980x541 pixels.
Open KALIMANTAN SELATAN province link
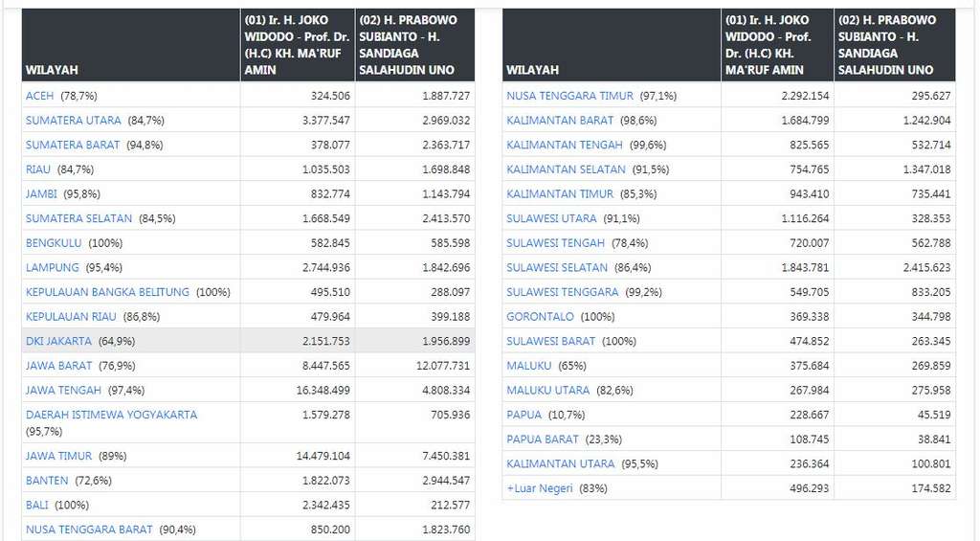pos(565,169)
